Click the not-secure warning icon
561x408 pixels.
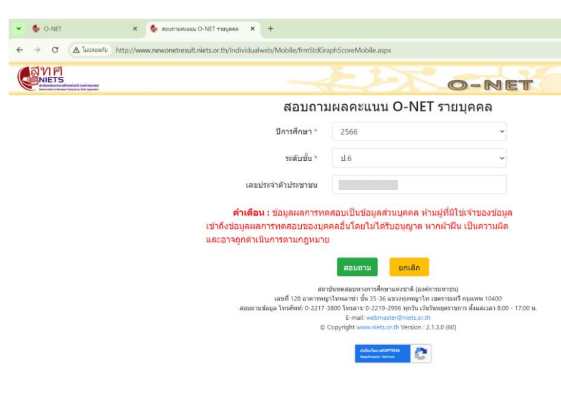point(76,50)
